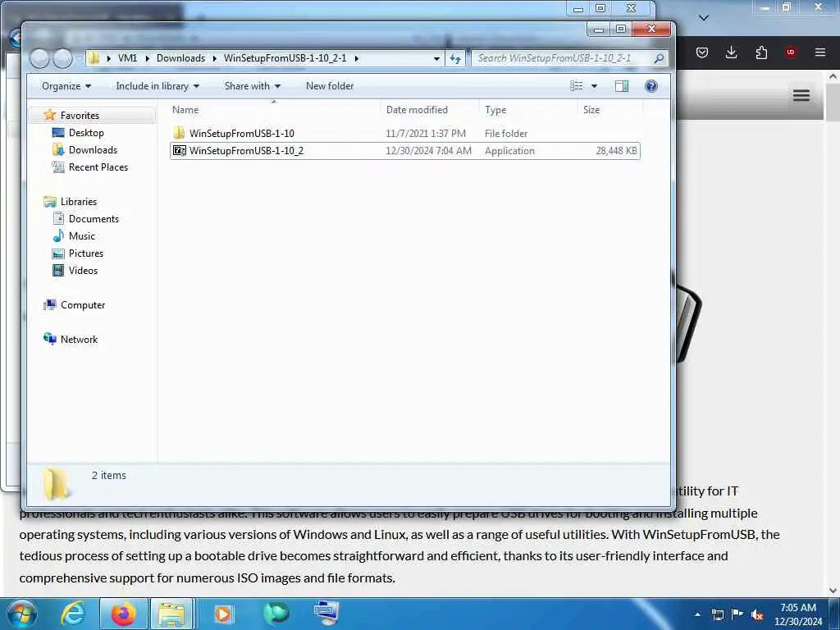
Task: Expand address bar history dropdown arrow
Action: [436, 58]
